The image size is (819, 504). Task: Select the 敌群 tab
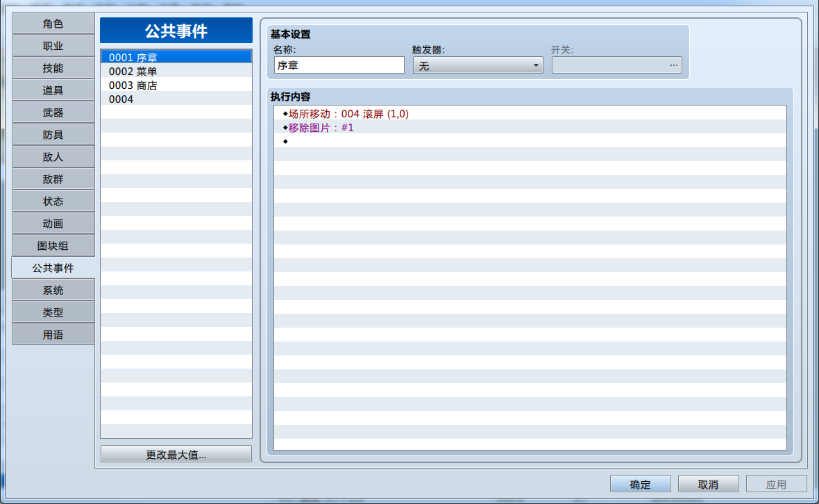click(53, 179)
